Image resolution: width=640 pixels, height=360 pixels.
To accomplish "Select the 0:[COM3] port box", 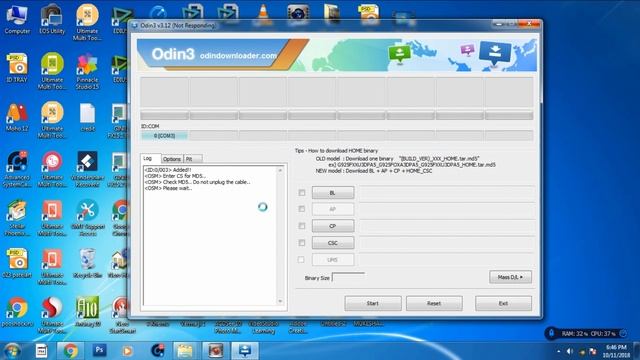I will pos(164,136).
